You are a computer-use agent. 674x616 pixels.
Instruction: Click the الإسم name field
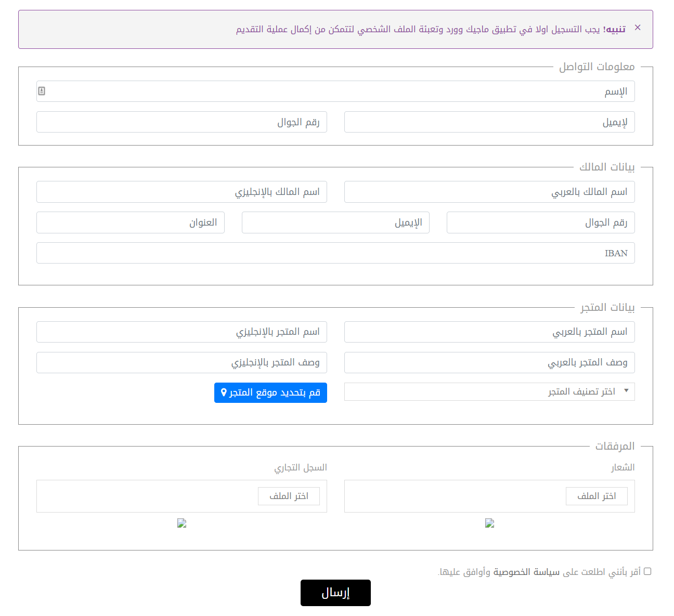point(335,91)
